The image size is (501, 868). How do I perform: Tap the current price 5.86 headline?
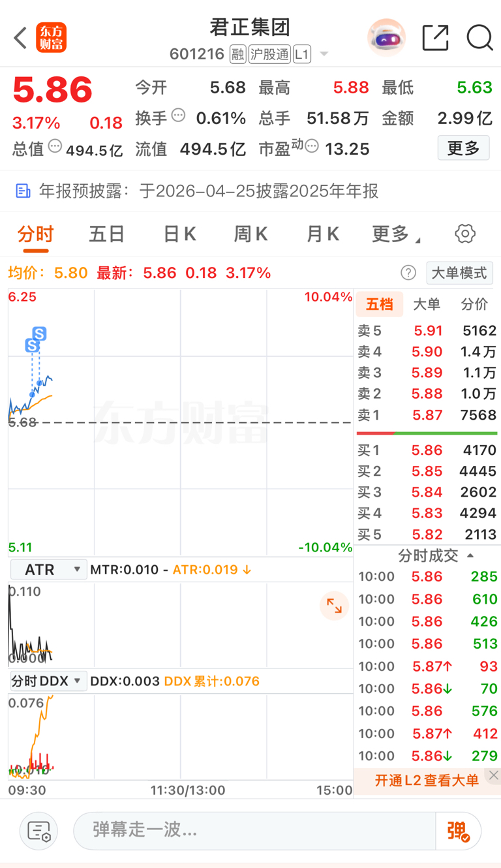click(52, 90)
